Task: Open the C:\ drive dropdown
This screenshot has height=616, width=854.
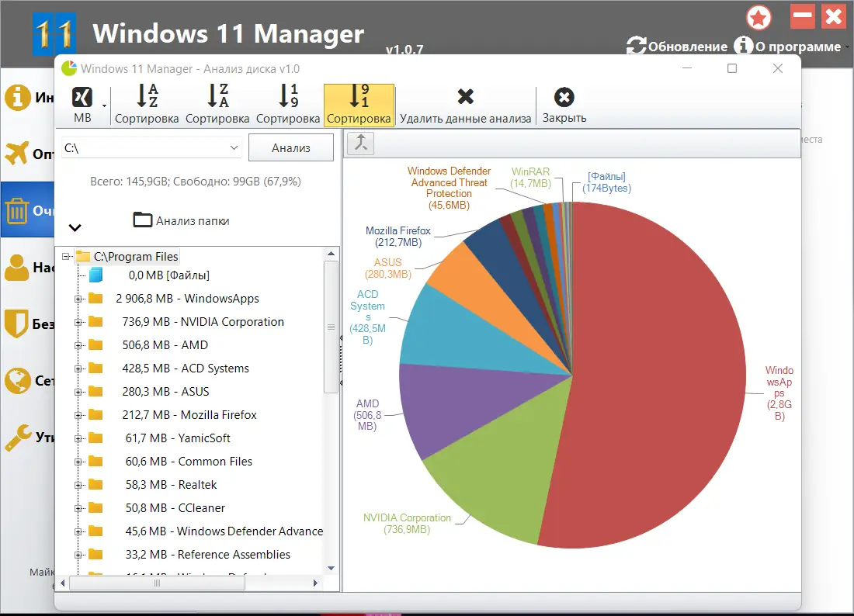Action: tap(234, 148)
